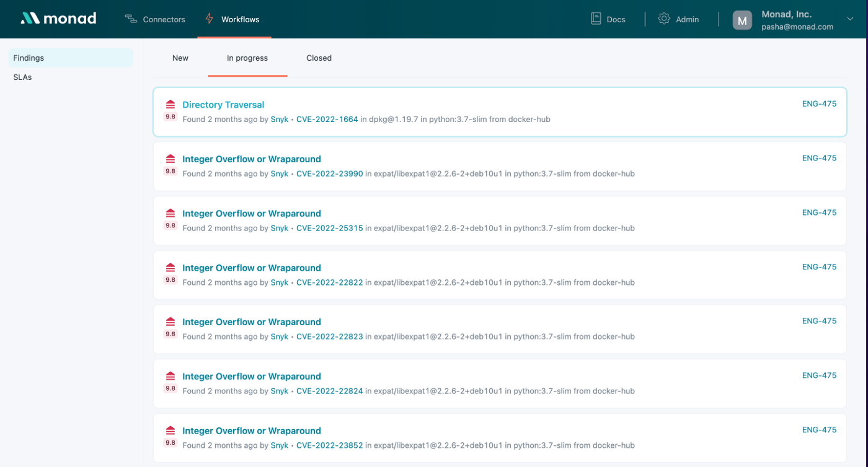Viewport: 868px width, 467px height.
Task: Click the Admin gear icon
Action: click(664, 19)
